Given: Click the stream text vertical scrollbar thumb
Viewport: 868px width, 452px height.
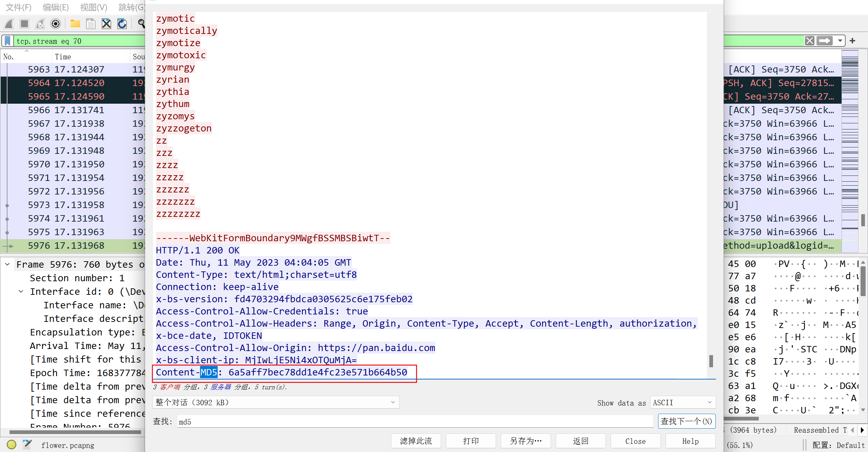Looking at the screenshot, I should [711, 361].
